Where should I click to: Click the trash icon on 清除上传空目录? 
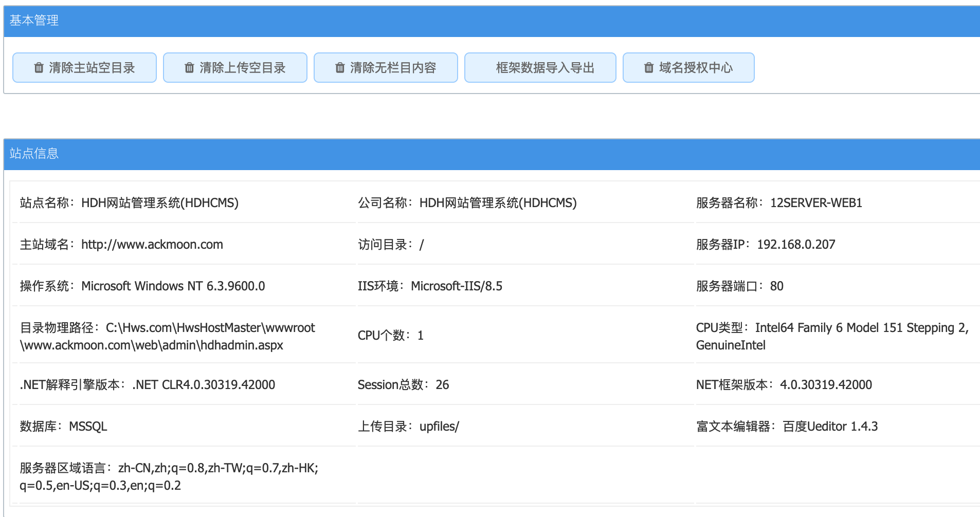pyautogui.click(x=189, y=68)
